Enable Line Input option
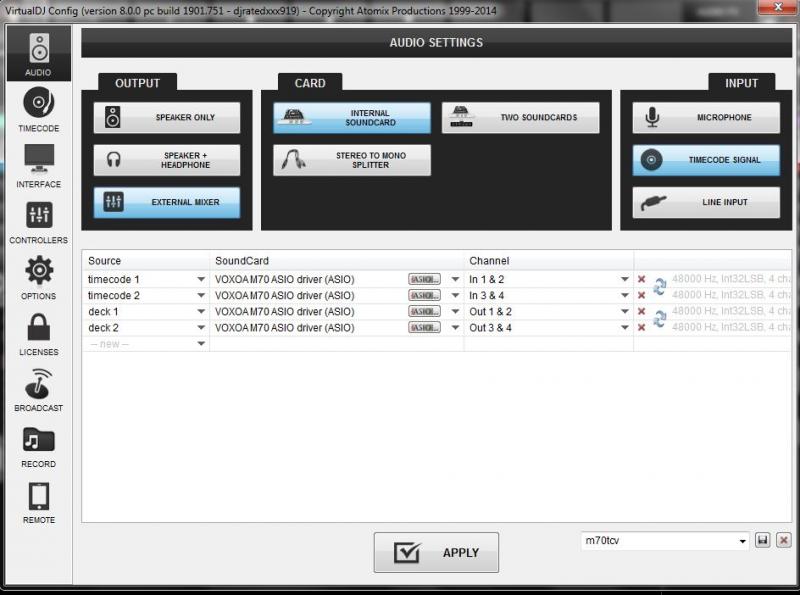800x595 pixels. pyautogui.click(x=706, y=202)
